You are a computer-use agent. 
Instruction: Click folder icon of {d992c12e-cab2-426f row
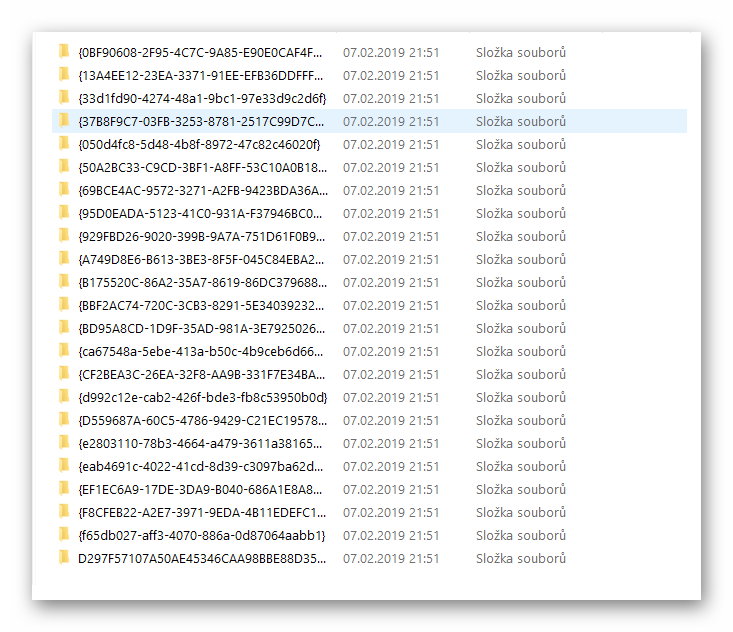point(64,396)
